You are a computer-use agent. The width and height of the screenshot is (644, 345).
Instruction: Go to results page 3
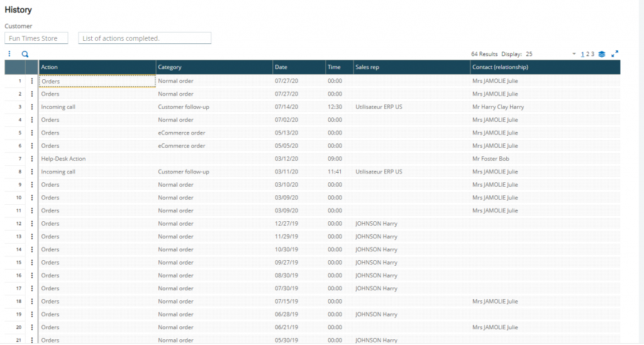pos(592,54)
